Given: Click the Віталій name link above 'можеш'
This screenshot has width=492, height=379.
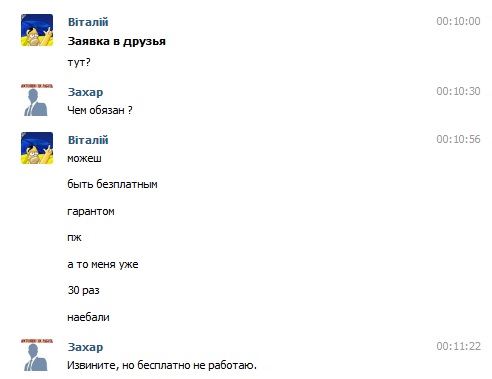Looking at the screenshot, I should [88, 140].
